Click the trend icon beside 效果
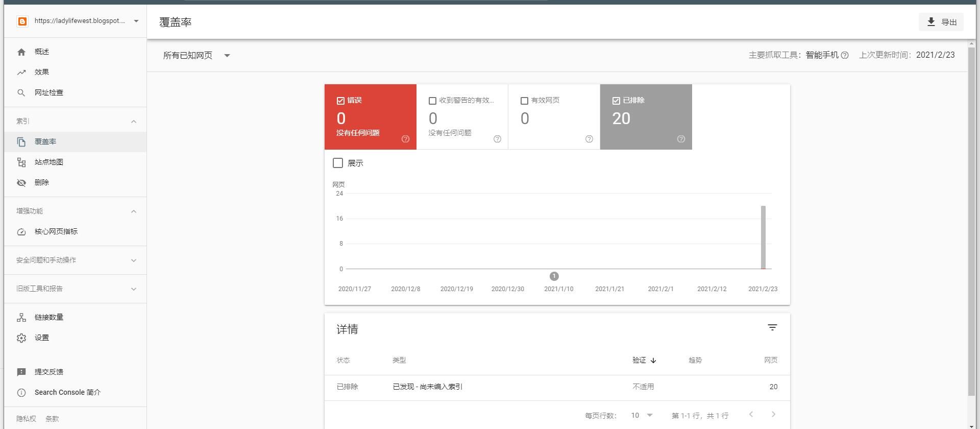 pyautogui.click(x=21, y=72)
